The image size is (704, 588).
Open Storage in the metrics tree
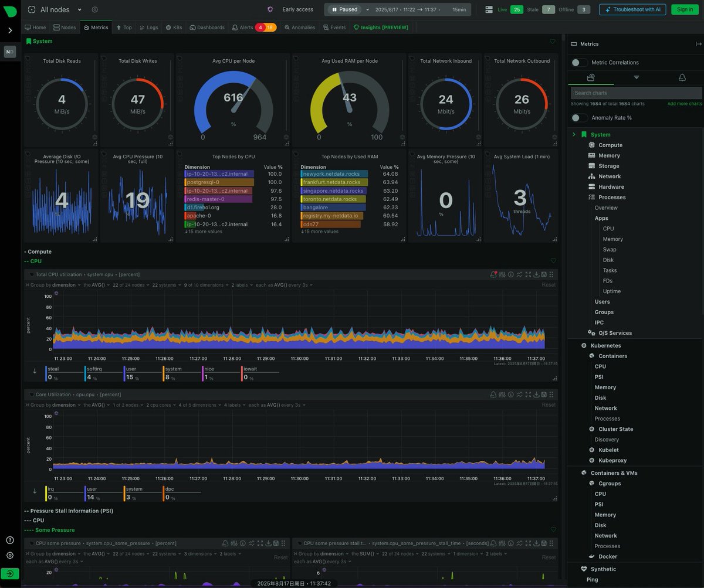pos(608,166)
